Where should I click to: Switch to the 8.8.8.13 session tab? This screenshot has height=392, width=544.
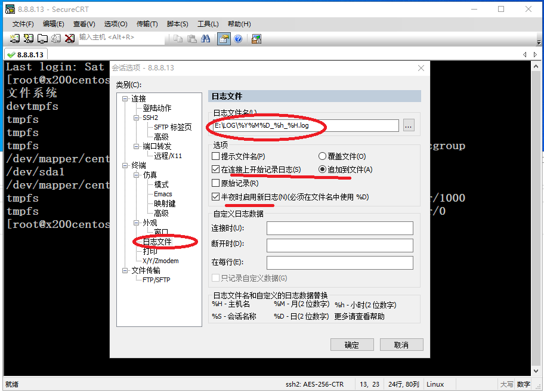(26, 55)
